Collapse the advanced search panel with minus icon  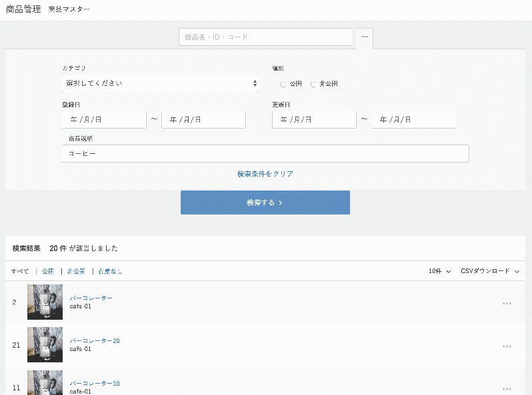pyautogui.click(x=365, y=37)
